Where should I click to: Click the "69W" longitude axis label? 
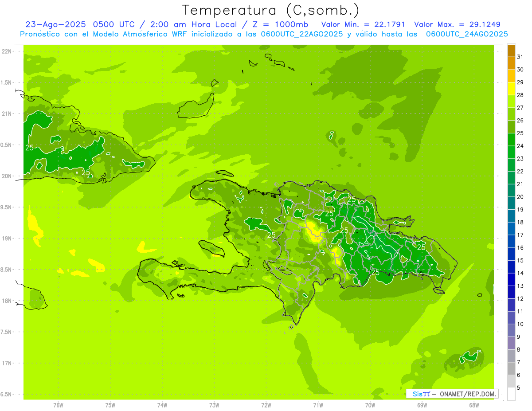click(422, 405)
